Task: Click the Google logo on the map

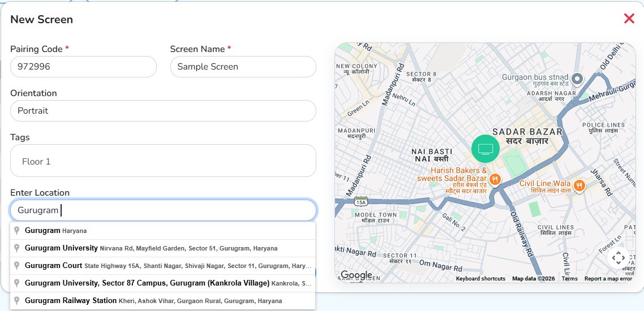Action: click(356, 275)
